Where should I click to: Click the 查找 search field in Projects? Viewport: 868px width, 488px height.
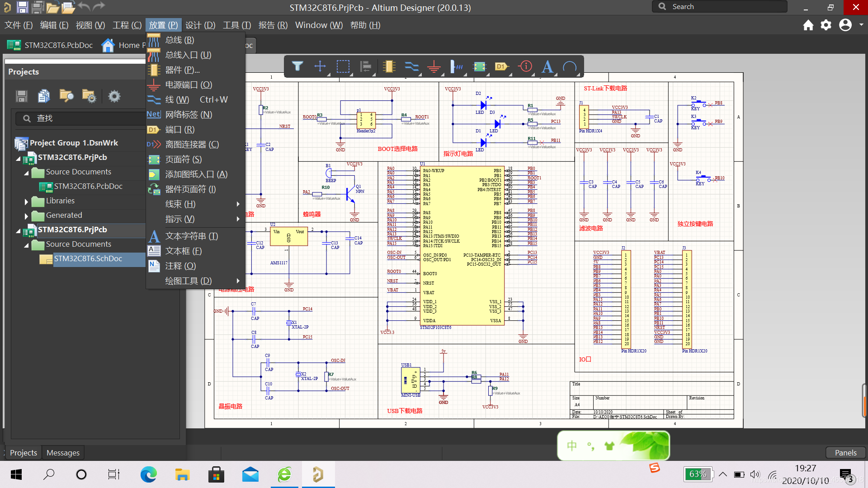(80, 118)
